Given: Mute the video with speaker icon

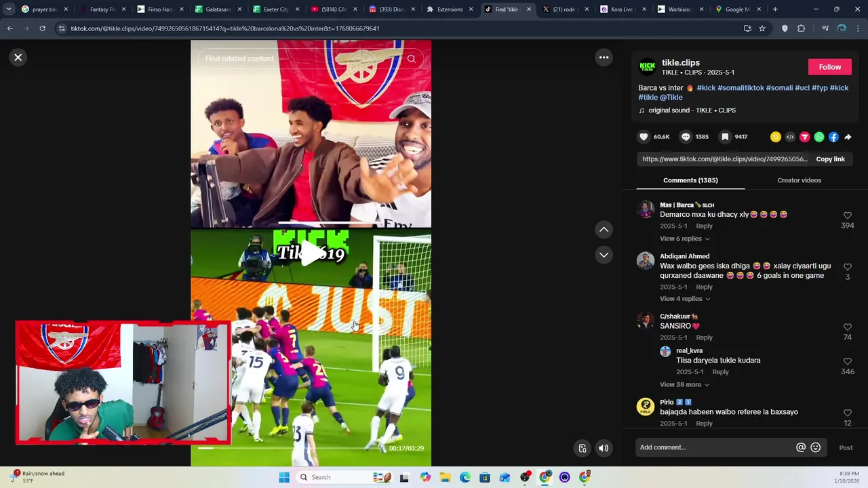Looking at the screenshot, I should point(603,448).
